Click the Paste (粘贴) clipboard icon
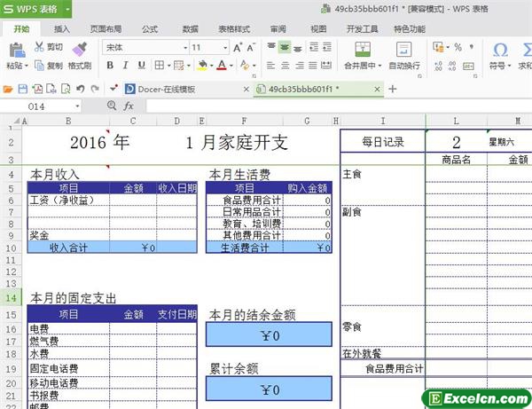Screen dimensions: 532x409 tap(17, 51)
